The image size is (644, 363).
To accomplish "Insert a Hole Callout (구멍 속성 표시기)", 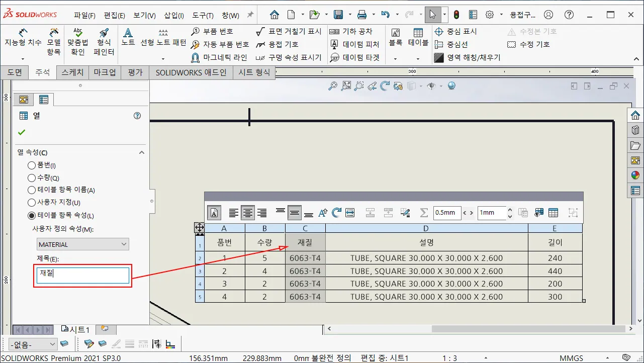I will coord(289,57).
